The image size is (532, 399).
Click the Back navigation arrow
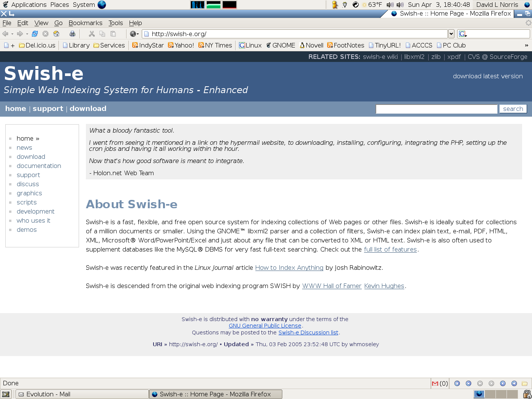coord(5,34)
